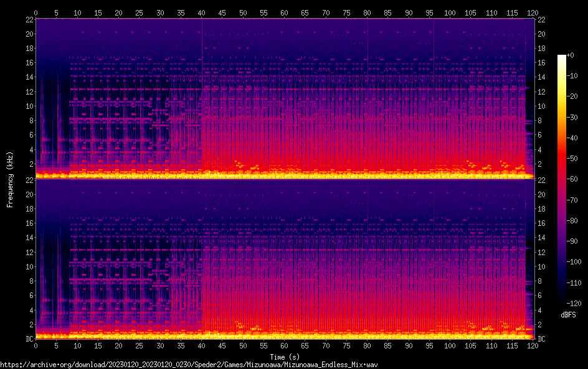
Task: Click the 'dBFS' label under the color scale
Action: (x=567, y=315)
